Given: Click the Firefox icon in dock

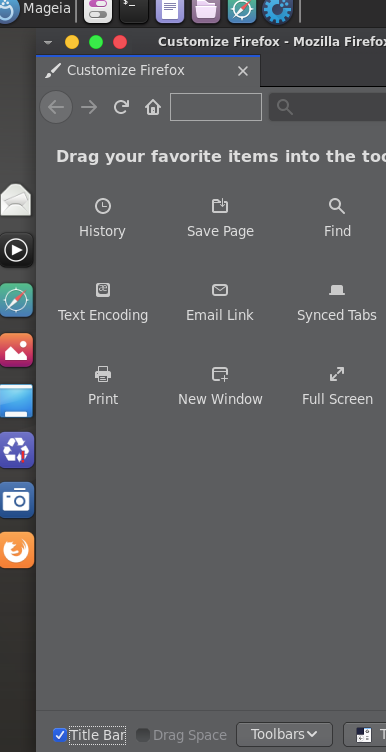Looking at the screenshot, I should [16, 550].
